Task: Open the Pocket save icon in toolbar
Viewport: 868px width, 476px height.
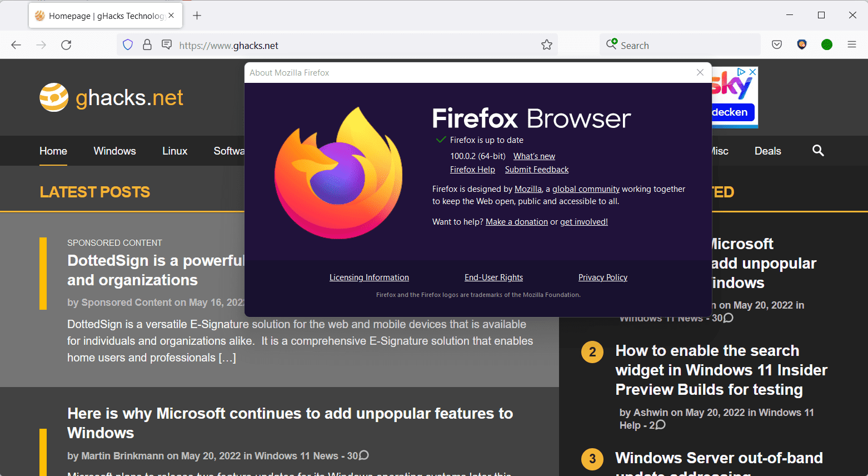Action: [x=777, y=45]
